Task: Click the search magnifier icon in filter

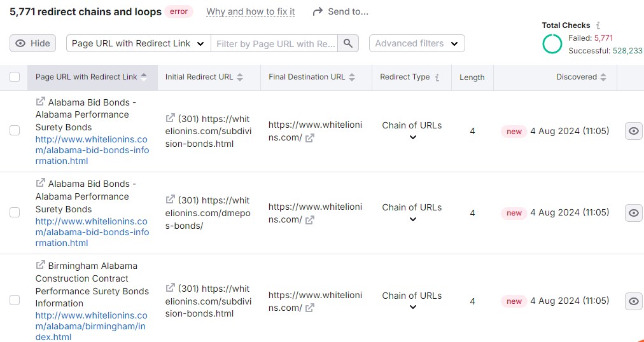Action: [x=347, y=43]
